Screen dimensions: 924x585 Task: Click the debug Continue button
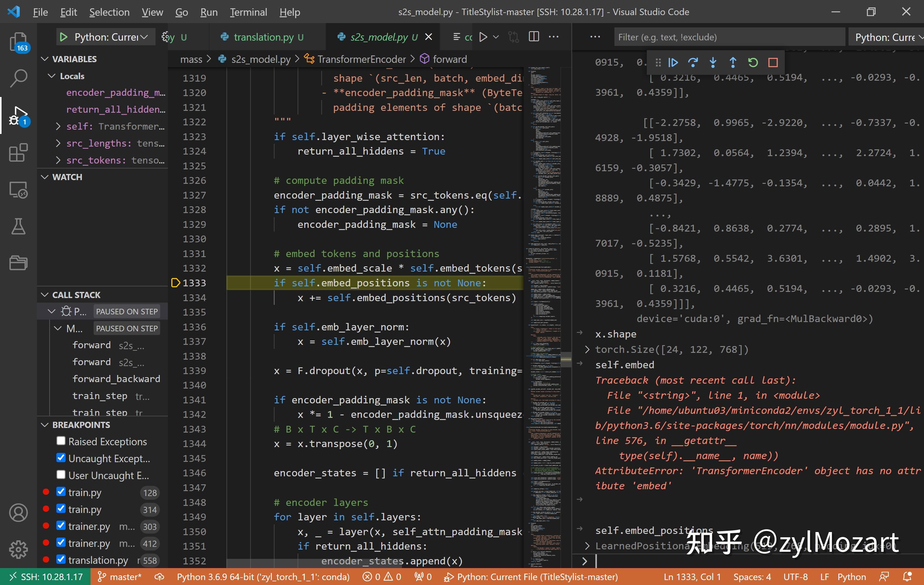click(673, 63)
